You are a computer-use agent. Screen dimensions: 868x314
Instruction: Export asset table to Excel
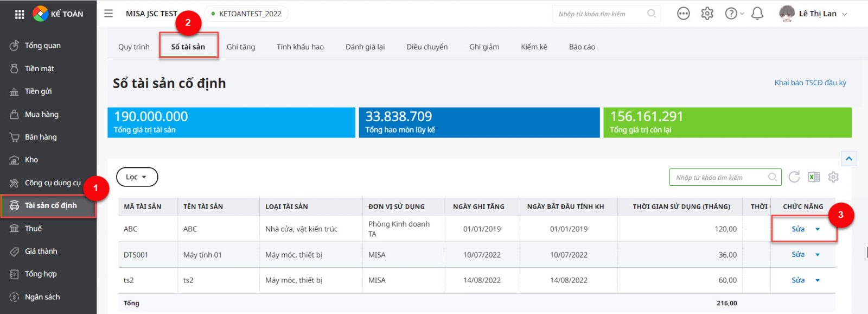(814, 177)
